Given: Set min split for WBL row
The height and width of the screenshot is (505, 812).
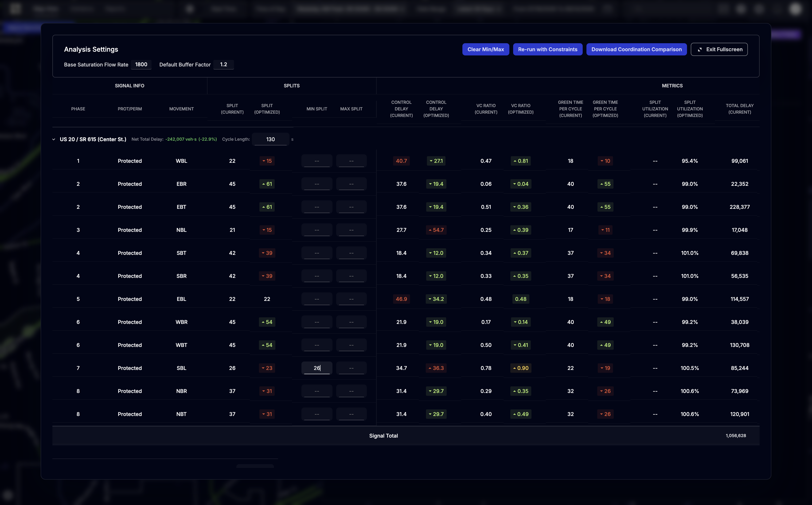Looking at the screenshot, I should (x=317, y=161).
